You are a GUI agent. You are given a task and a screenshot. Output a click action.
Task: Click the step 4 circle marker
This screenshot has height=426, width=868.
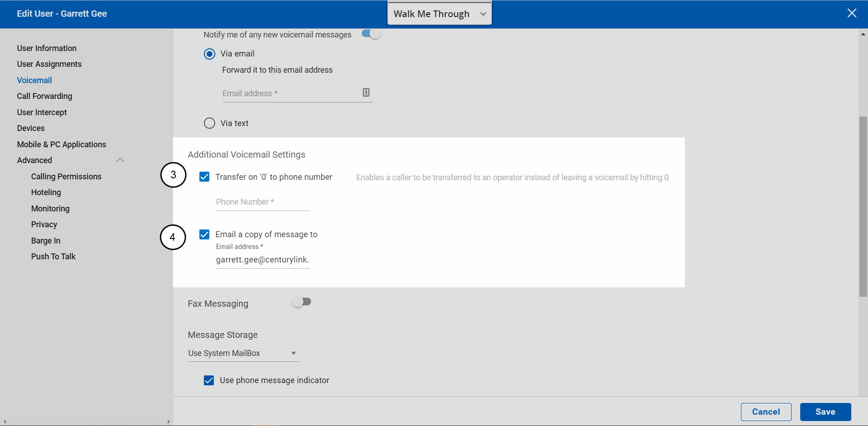coord(173,237)
